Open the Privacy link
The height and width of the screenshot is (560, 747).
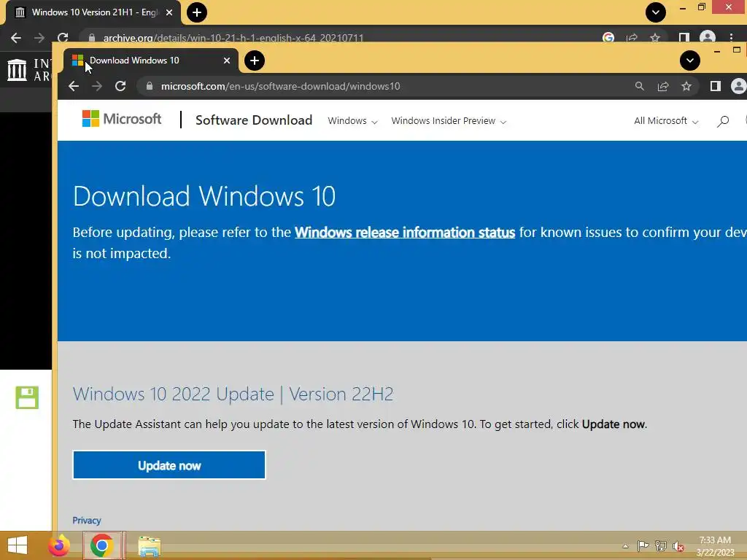tap(87, 521)
